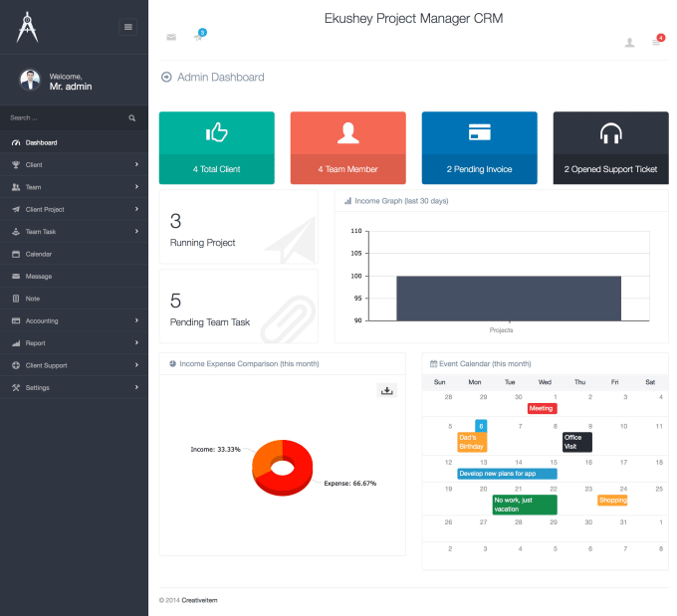Toggle the sidebar hamburger menu button
The width and height of the screenshot is (677, 616).
pos(127,27)
